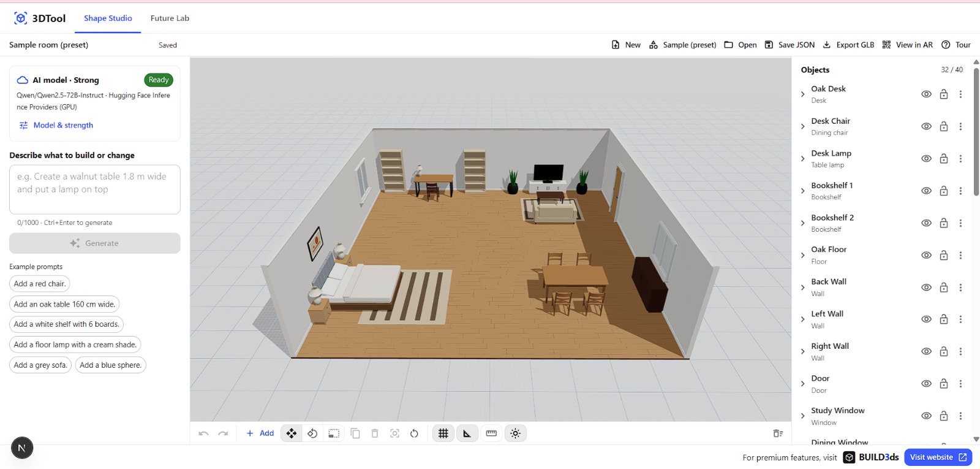Select the Shape Studio tab
The image size is (980, 469).
108,18
